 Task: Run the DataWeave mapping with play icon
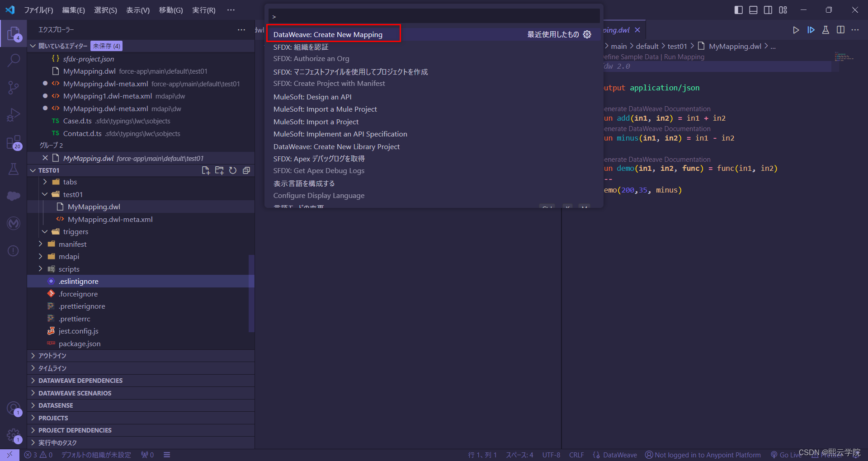coord(796,30)
